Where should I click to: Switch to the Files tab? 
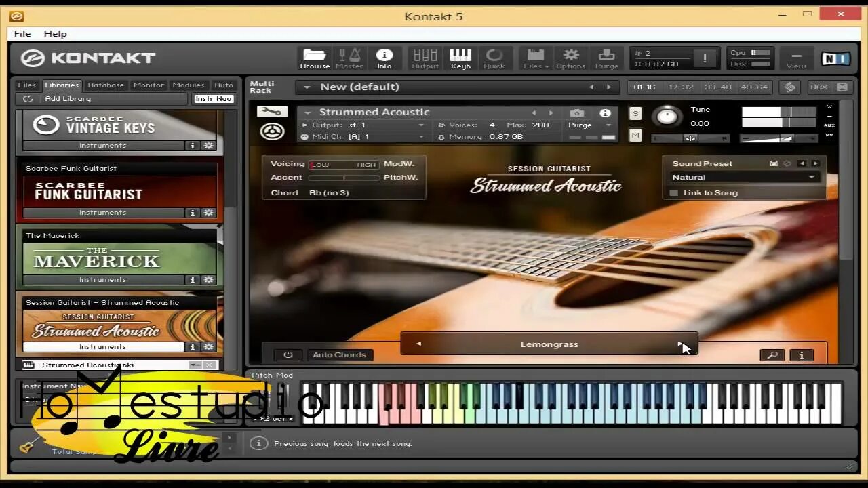click(x=26, y=85)
